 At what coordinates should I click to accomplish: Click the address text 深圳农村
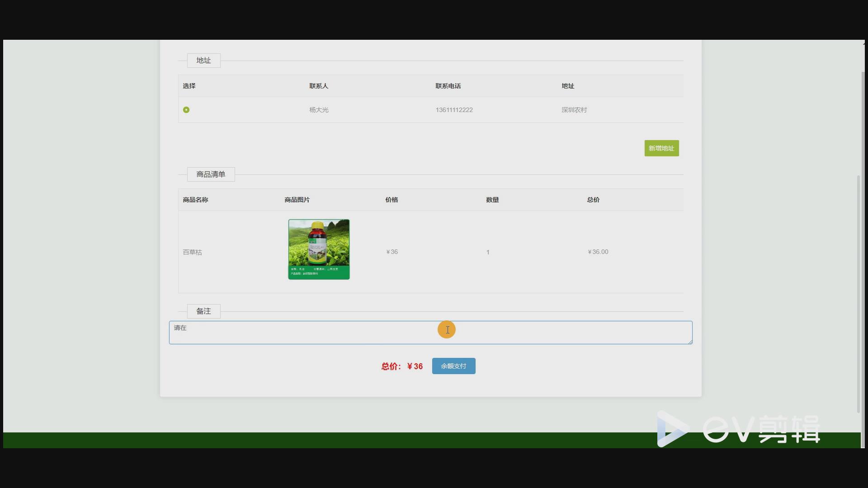click(x=574, y=110)
